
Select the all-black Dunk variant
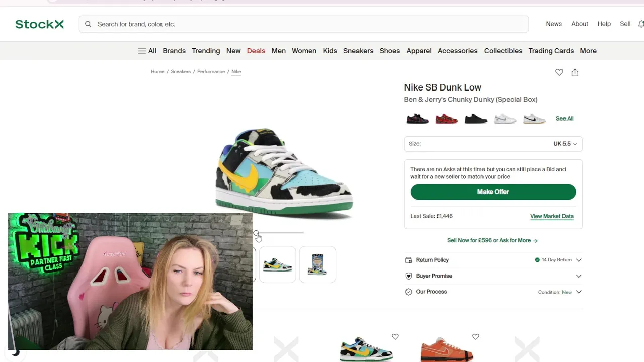click(475, 119)
